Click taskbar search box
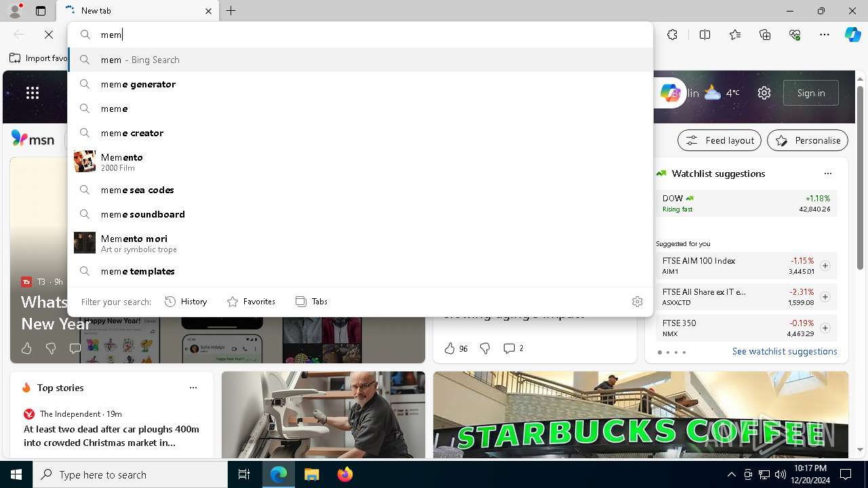868x488 pixels. tap(130, 474)
